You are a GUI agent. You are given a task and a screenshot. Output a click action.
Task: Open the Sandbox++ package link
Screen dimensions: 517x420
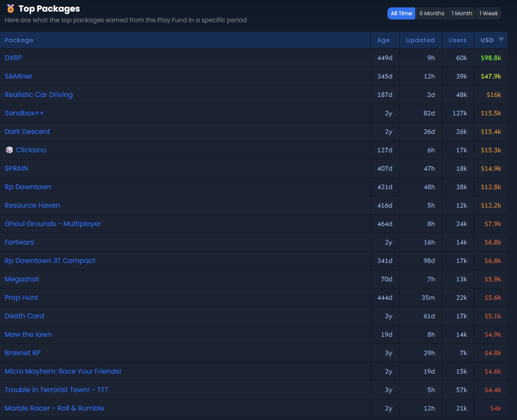[x=24, y=113]
